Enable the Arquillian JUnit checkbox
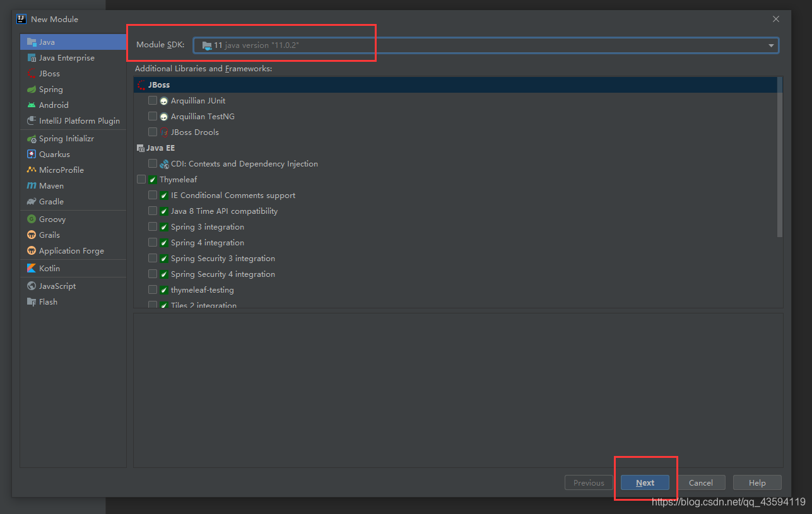This screenshot has width=812, height=514. point(153,101)
